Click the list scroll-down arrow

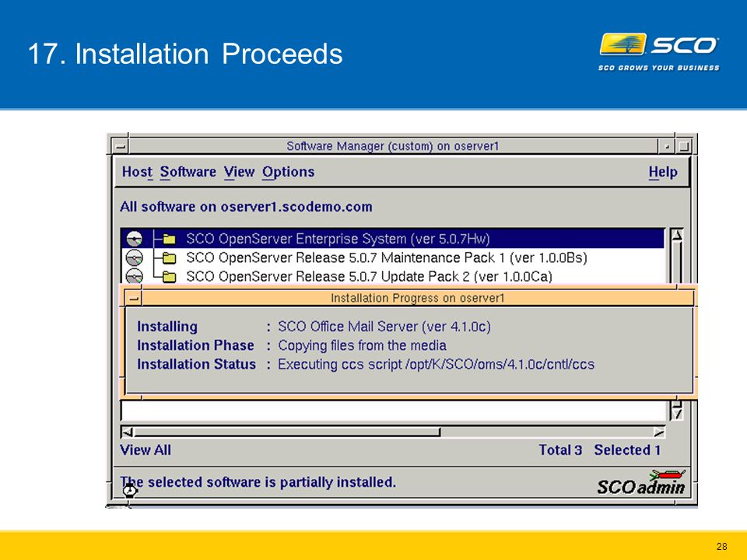coord(677,414)
